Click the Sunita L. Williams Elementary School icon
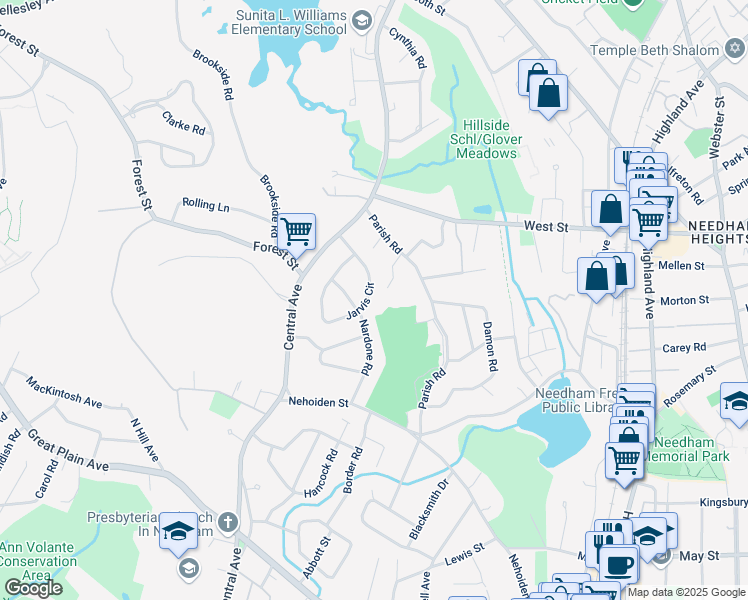This screenshot has width=748, height=600. point(362,21)
